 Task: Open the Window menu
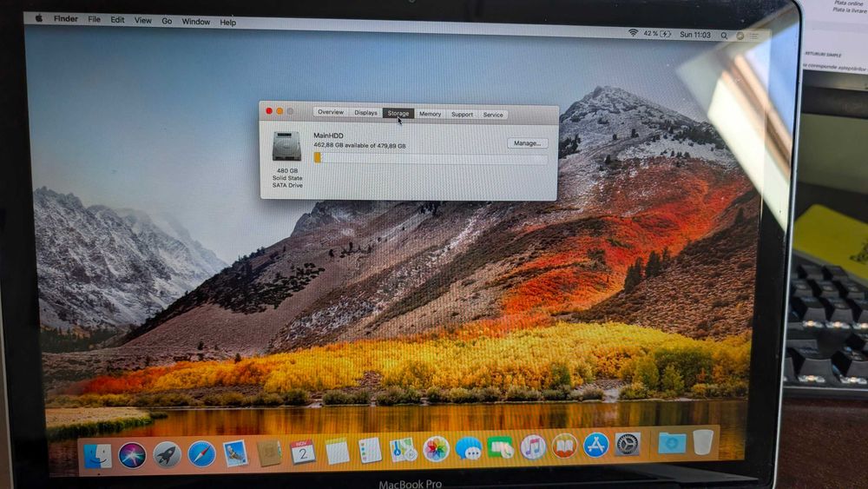pos(196,22)
